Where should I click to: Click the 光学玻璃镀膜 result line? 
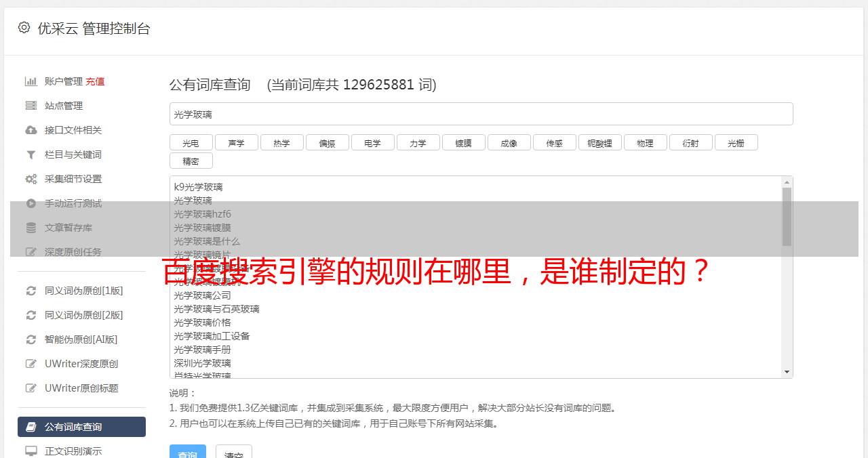(202, 228)
